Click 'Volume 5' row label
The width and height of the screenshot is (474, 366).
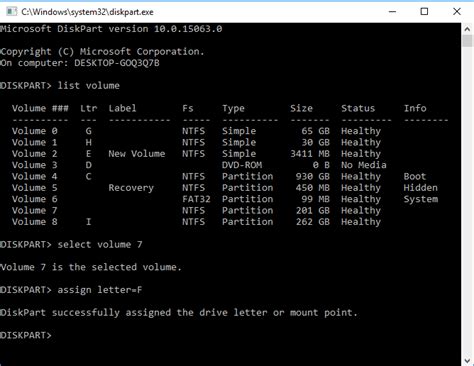pyautogui.click(x=35, y=188)
